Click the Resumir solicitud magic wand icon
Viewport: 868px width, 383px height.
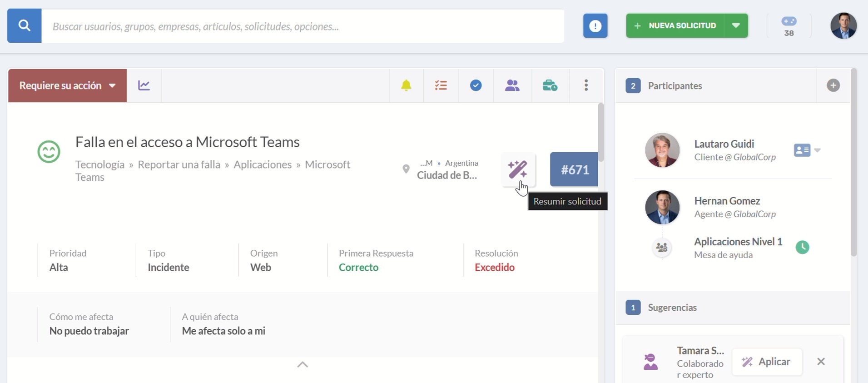(518, 169)
